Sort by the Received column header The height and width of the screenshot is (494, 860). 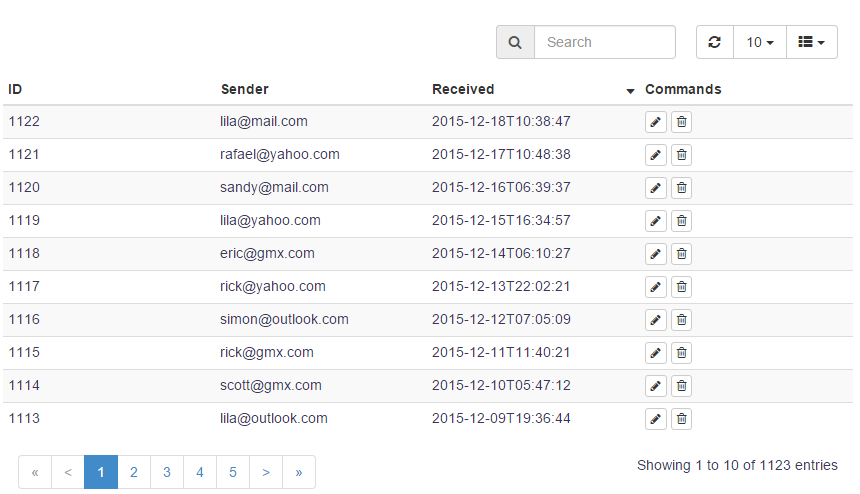click(463, 89)
